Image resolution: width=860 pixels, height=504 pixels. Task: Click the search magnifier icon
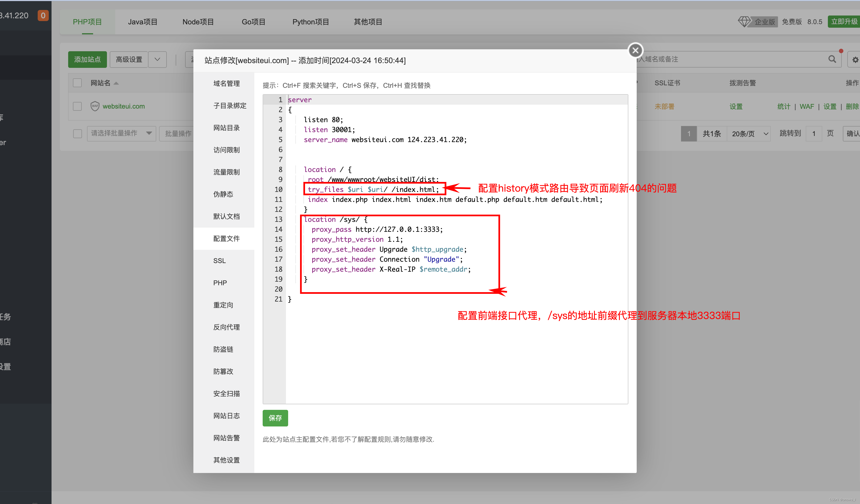pyautogui.click(x=832, y=59)
